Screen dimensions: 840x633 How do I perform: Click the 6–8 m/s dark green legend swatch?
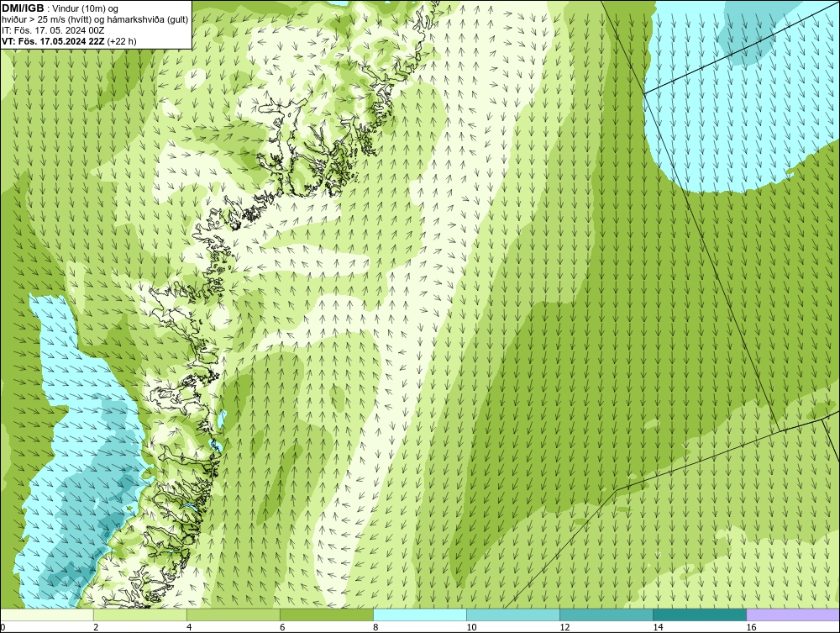coord(327,615)
